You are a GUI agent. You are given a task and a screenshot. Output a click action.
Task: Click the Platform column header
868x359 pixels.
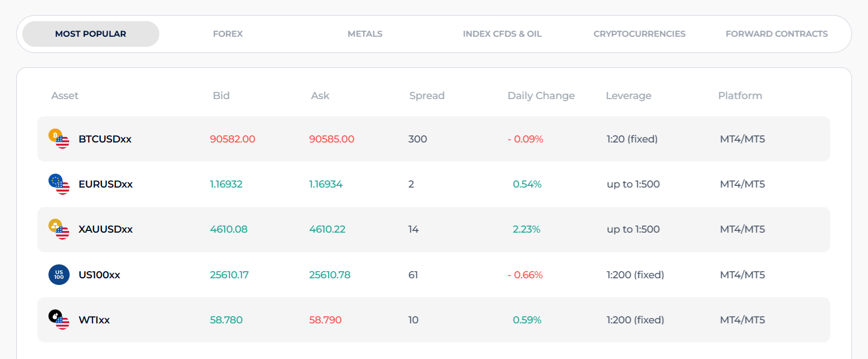tap(740, 96)
